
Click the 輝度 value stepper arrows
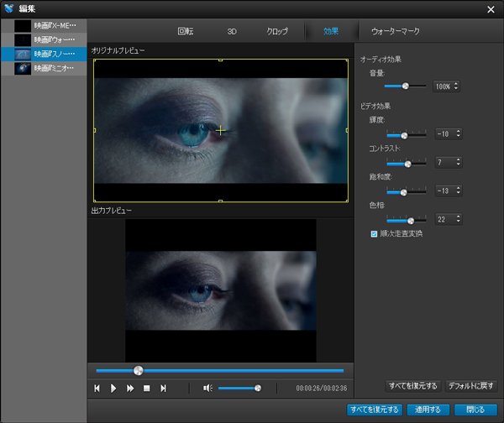pyautogui.click(x=458, y=133)
